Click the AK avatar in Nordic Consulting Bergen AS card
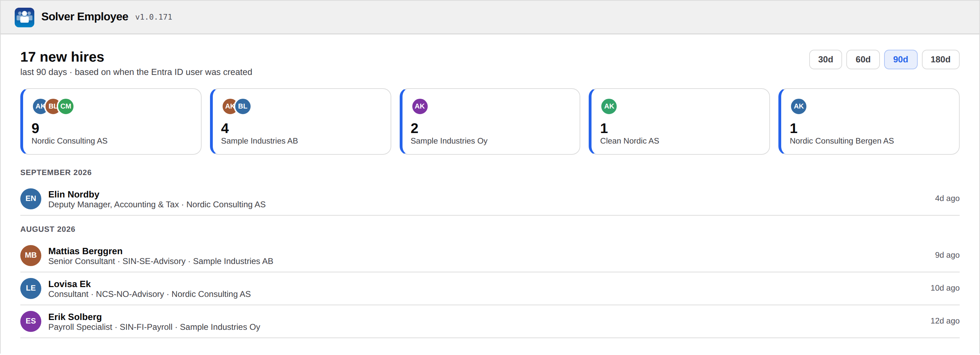The width and height of the screenshot is (980, 355). (x=799, y=106)
